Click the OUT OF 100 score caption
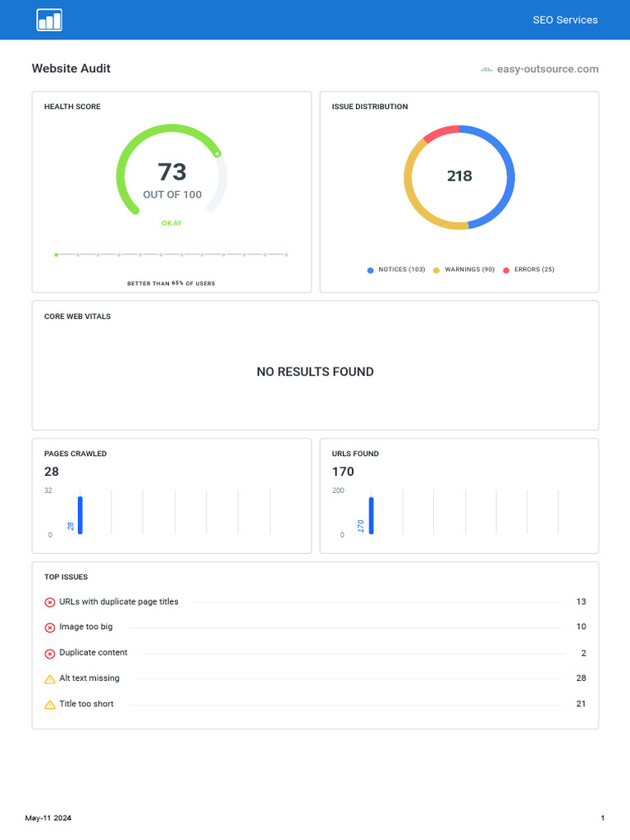This screenshot has height=840, width=630. (172, 195)
